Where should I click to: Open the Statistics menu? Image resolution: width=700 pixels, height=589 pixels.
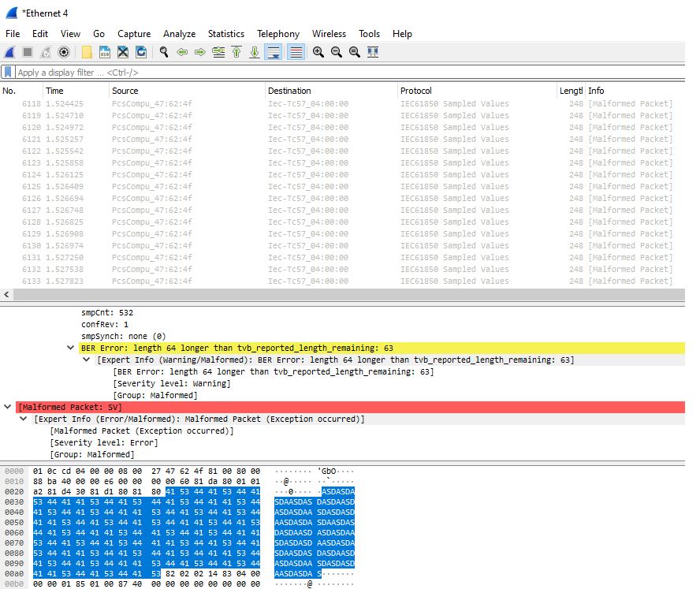point(226,34)
